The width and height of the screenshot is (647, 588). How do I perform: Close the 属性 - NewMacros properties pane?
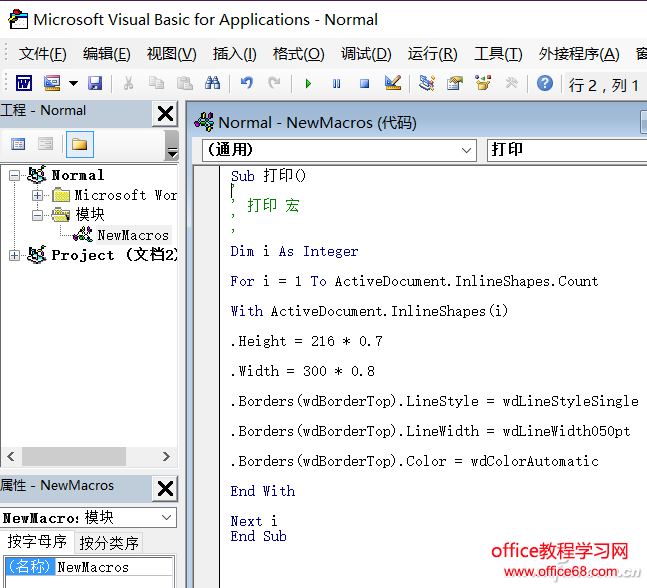pyautogui.click(x=165, y=489)
